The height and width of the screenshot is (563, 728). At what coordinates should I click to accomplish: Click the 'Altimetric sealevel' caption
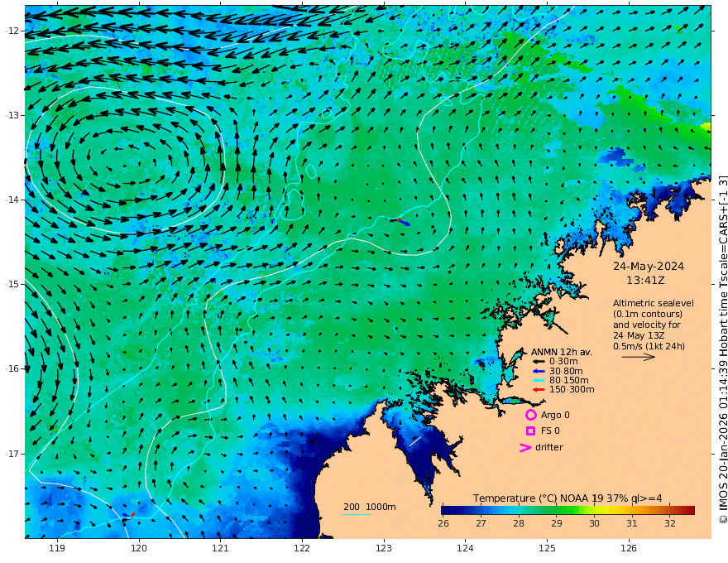coord(654,303)
